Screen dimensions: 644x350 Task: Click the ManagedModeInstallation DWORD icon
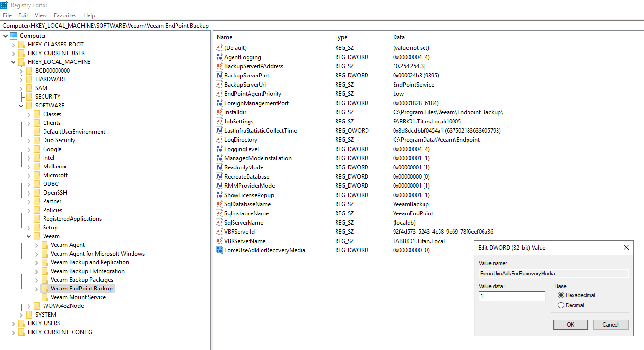[x=219, y=158]
